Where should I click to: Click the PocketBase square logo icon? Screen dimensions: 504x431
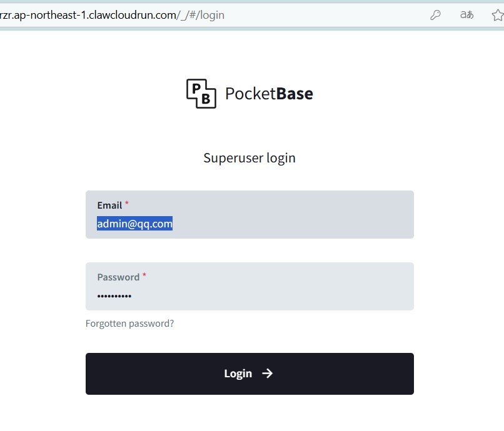201,94
